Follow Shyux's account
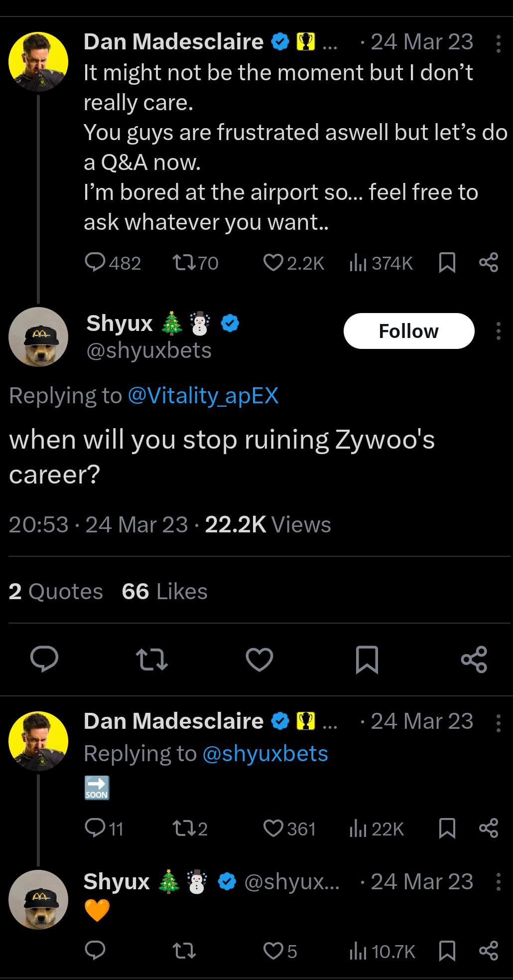The image size is (513, 980). point(408,331)
